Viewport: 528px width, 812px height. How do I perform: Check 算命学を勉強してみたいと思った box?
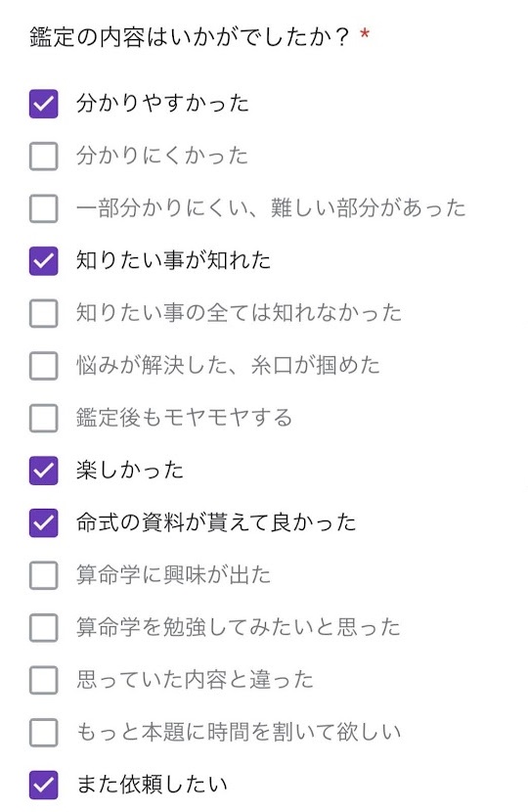[43, 628]
